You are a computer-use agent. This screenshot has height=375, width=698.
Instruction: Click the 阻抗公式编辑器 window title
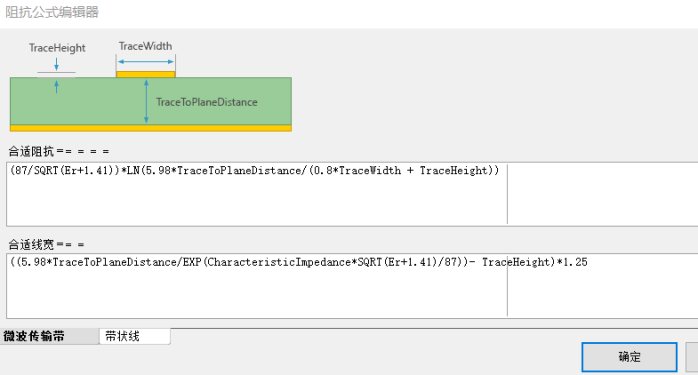[52, 12]
